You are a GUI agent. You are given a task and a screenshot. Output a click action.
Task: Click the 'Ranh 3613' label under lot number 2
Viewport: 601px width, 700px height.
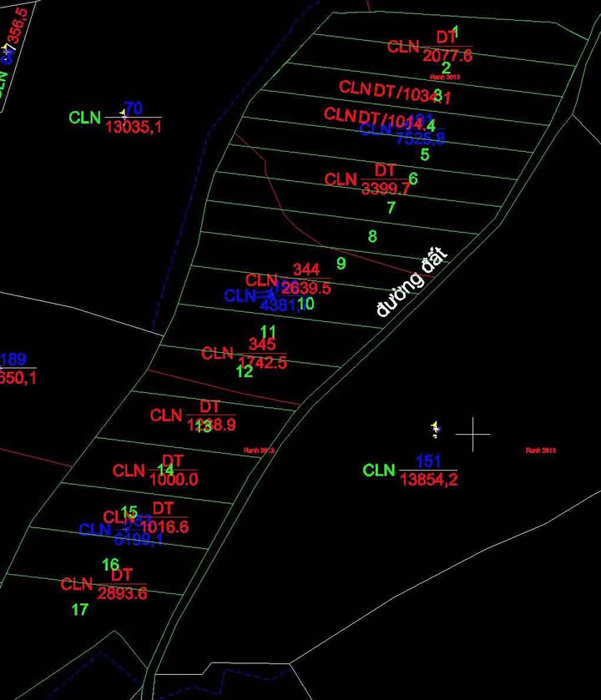pos(445,78)
